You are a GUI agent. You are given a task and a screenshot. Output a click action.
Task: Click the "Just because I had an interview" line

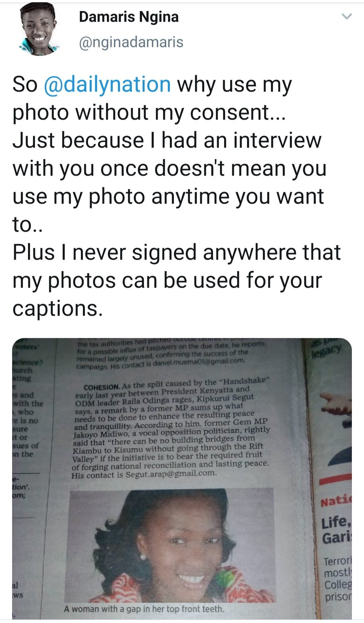(167, 140)
